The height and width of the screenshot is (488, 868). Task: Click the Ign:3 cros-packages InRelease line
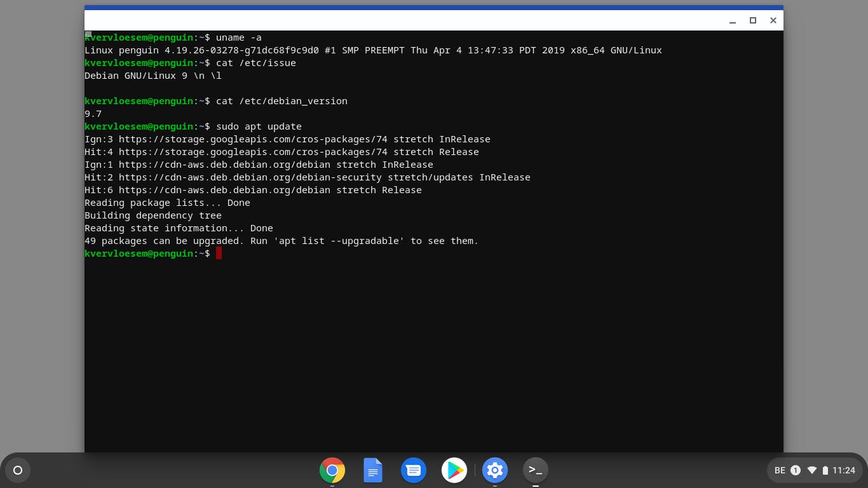[287, 139]
